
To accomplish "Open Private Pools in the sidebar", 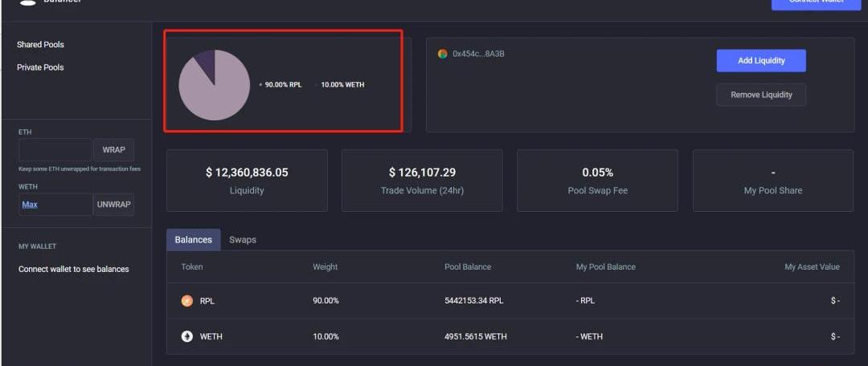I will point(40,67).
